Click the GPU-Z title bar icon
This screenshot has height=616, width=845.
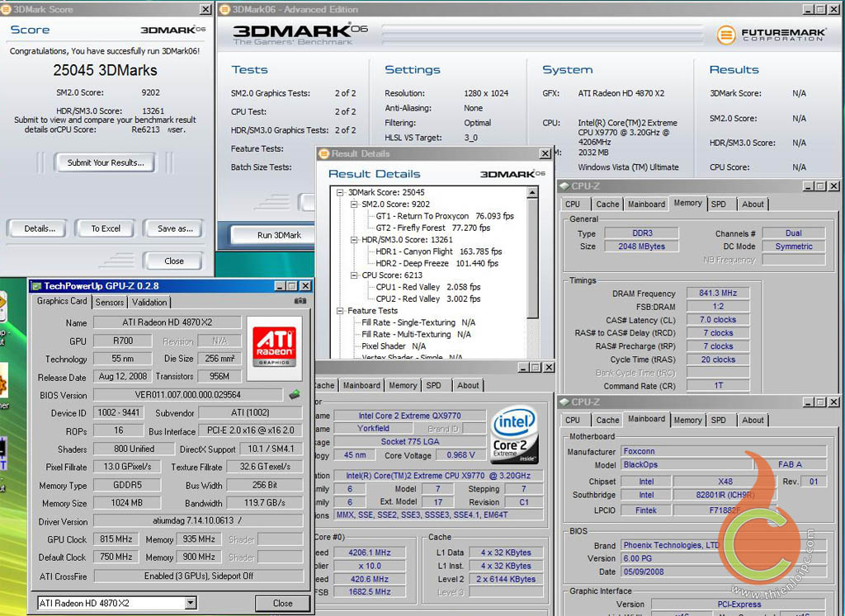(x=36, y=286)
